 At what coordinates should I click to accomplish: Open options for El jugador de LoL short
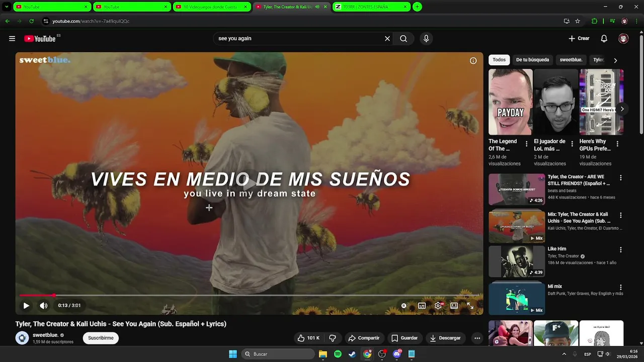(572, 144)
